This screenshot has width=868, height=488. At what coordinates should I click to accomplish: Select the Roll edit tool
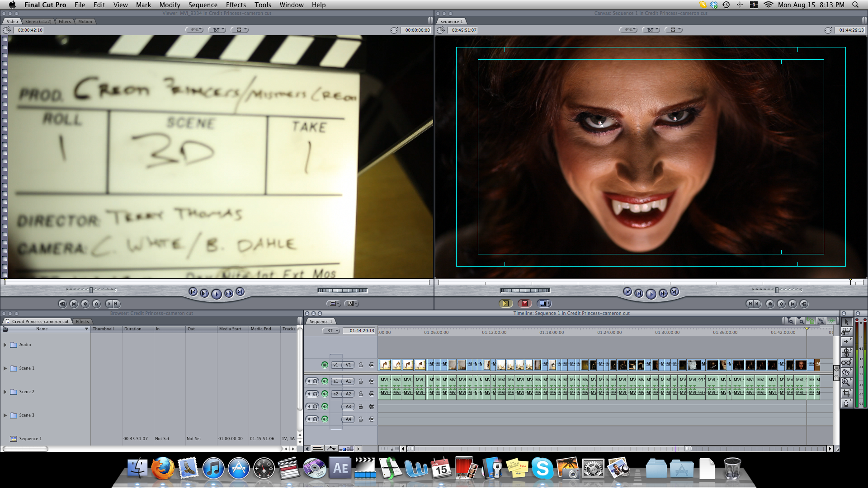(x=846, y=352)
